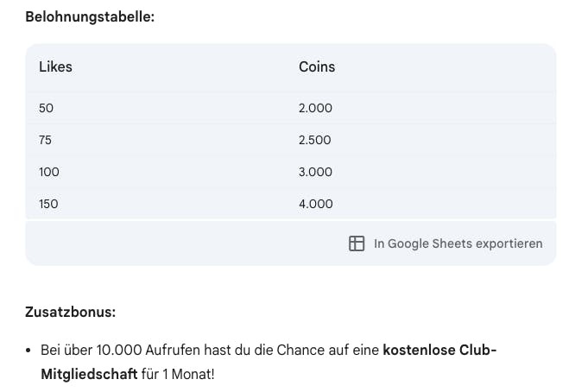The image size is (575, 392).
Task: Select the 100 likes cell
Action: 49,172
